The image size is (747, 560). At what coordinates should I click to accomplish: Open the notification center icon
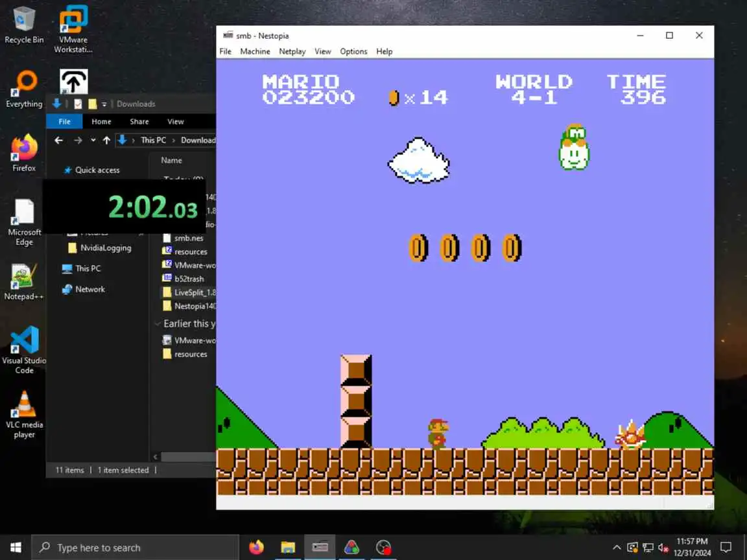coord(726,547)
